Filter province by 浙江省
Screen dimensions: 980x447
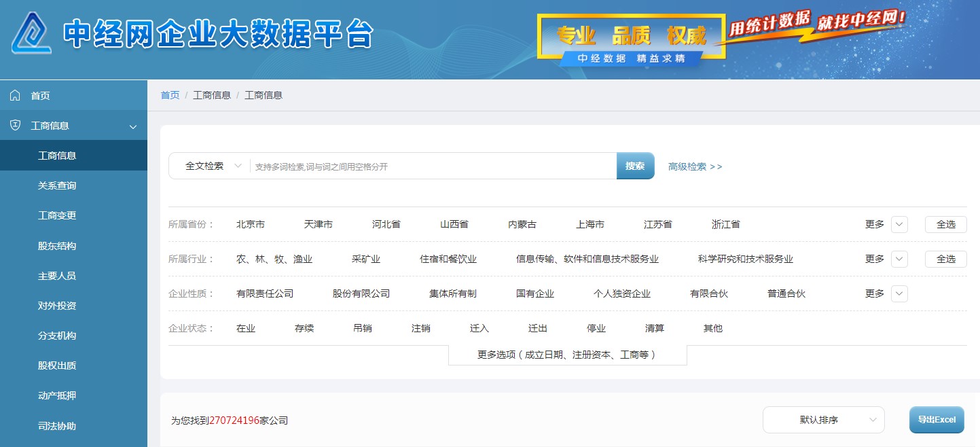[x=726, y=224]
